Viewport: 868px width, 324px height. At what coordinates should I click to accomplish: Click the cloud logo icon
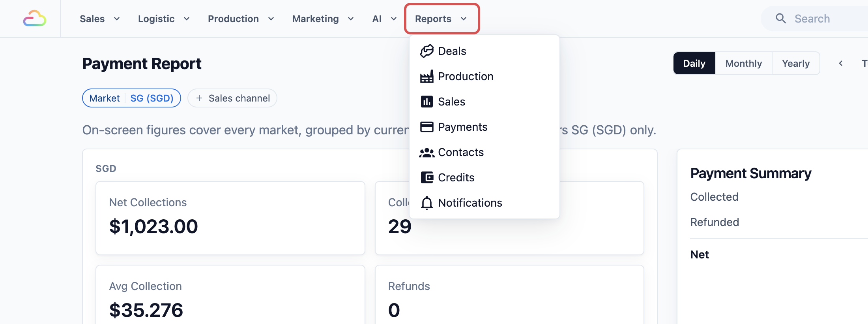pos(35,18)
